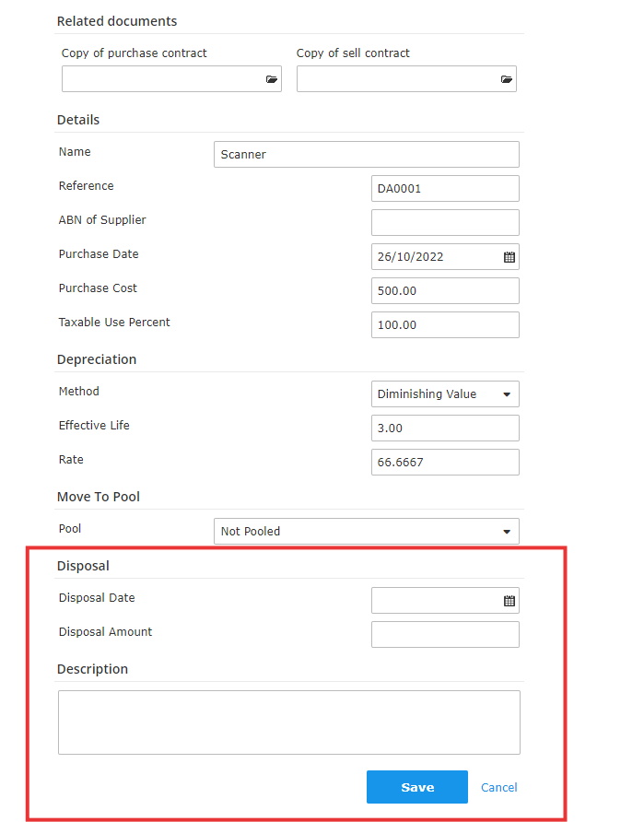Click the Purchase Cost label
644x822 pixels.
(98, 288)
